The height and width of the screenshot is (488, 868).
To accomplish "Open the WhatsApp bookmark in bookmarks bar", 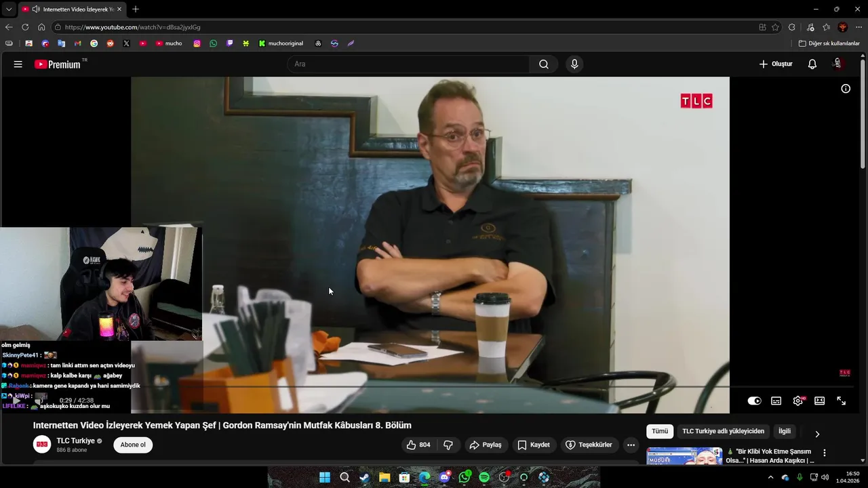I will click(x=213, y=43).
